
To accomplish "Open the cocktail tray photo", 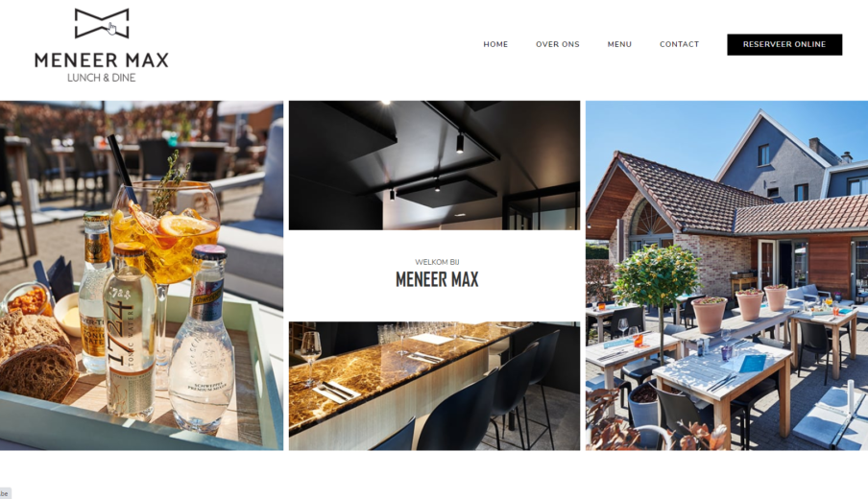I will [x=141, y=275].
